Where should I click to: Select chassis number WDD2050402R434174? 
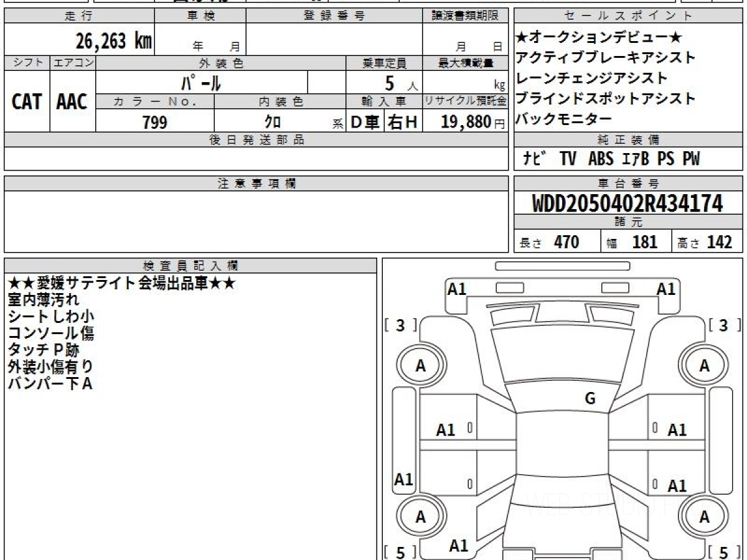[x=627, y=203]
